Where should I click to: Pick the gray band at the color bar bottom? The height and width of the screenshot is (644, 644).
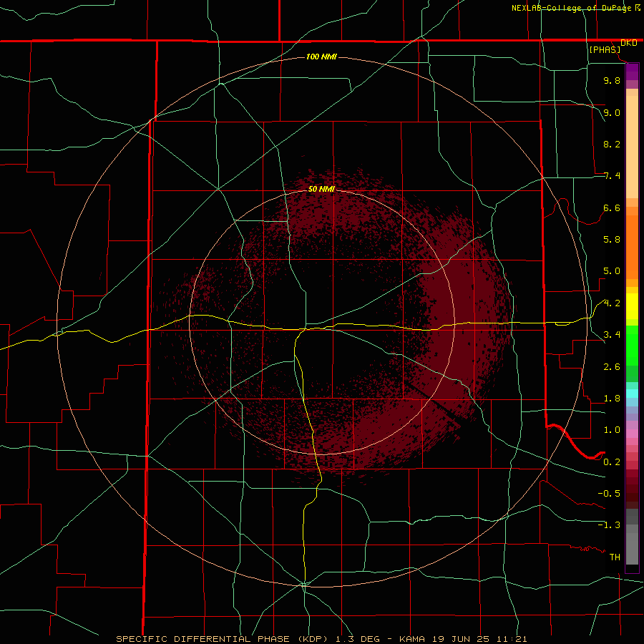632,548
